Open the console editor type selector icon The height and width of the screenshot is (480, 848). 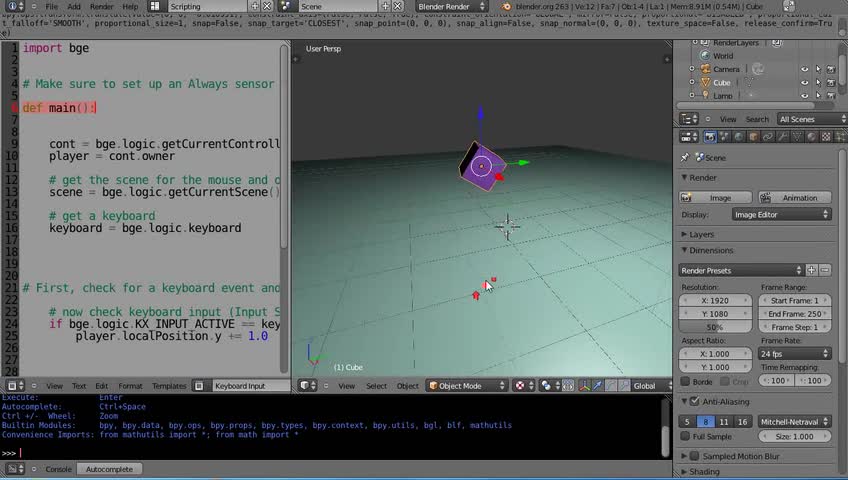tap(15, 469)
